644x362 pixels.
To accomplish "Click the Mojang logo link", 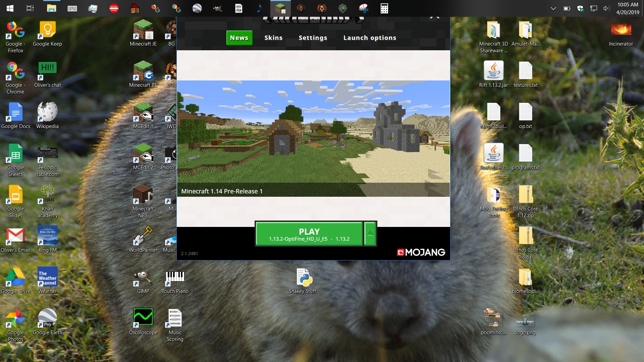I will pyautogui.click(x=421, y=252).
